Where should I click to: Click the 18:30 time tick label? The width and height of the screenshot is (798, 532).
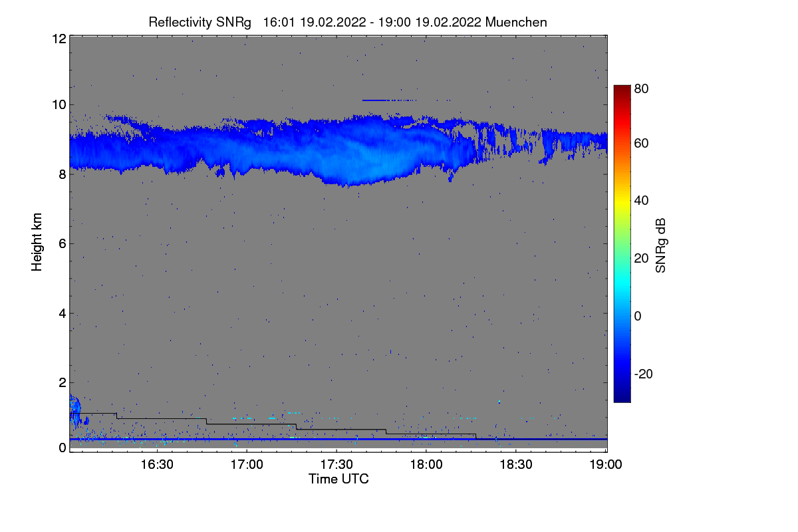(516, 464)
